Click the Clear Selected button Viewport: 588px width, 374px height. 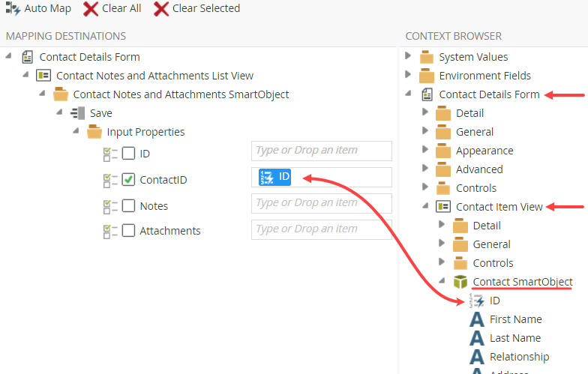[197, 9]
